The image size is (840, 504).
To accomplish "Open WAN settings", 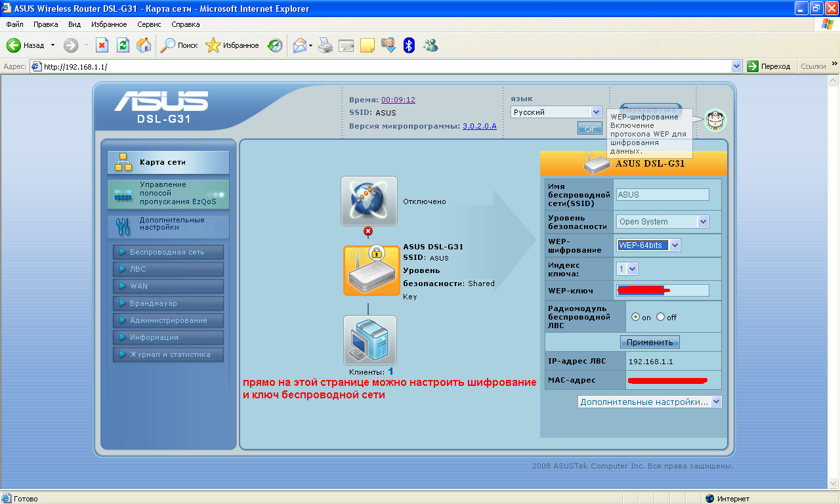I will (x=168, y=286).
